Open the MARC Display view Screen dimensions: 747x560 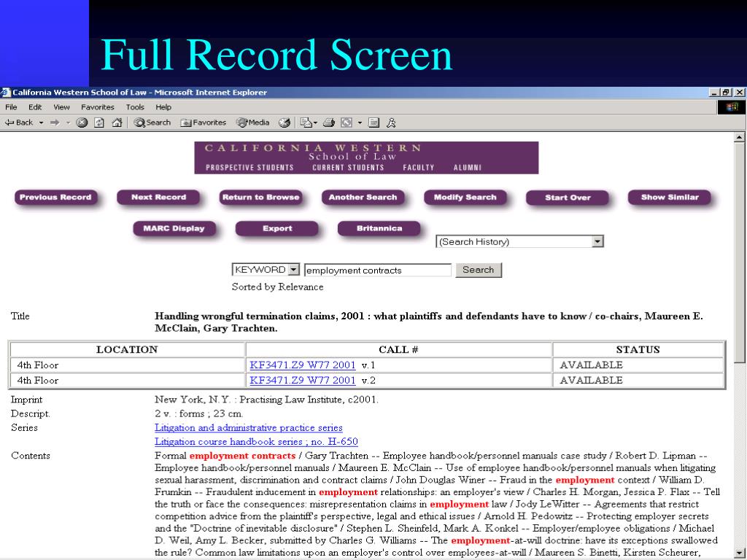(174, 228)
